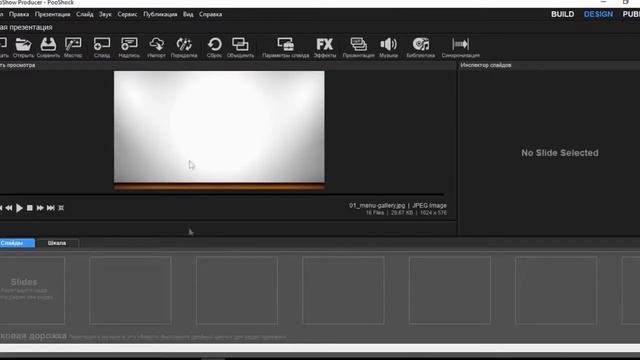Click the Сброс (Reset) icon
640x360 pixels.
[214, 44]
